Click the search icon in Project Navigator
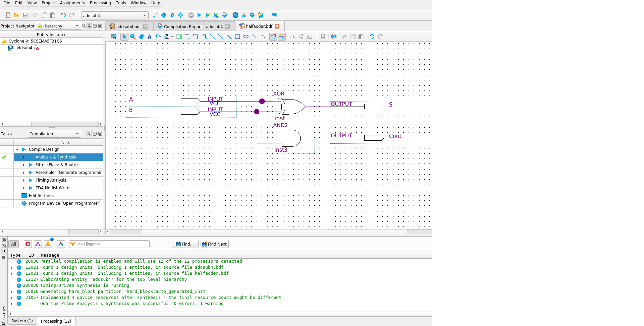Image resolution: width=644 pixels, height=326 pixels. point(84,26)
